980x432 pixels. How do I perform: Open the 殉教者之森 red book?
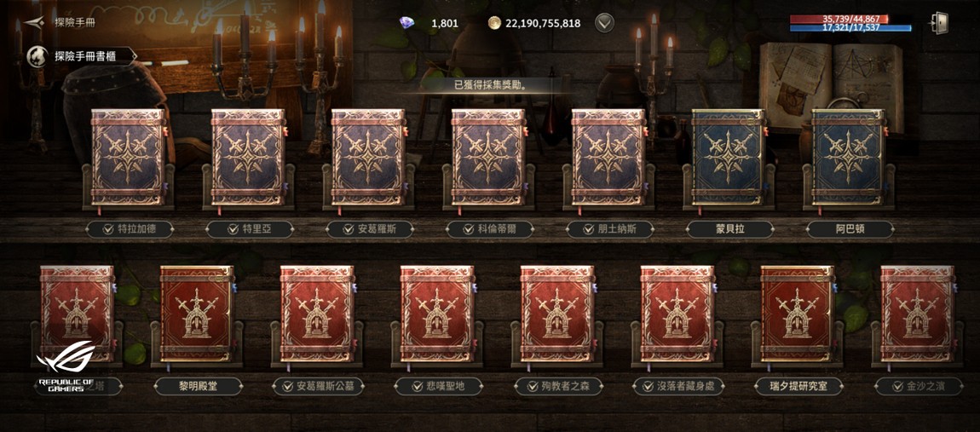tap(557, 314)
